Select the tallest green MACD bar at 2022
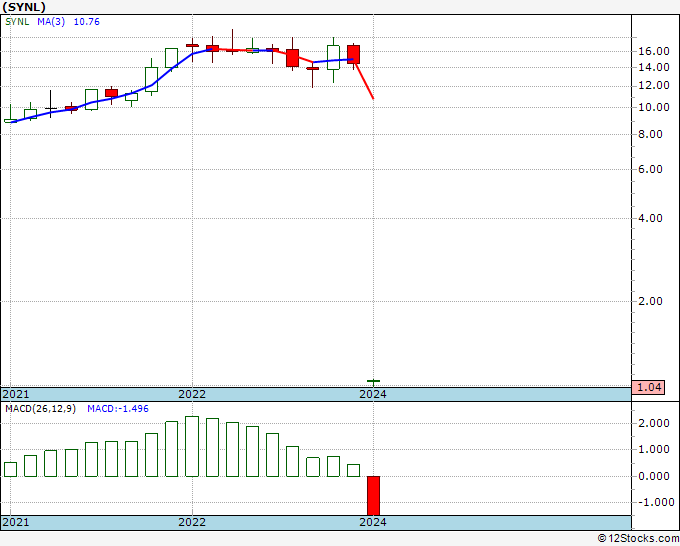This screenshot has width=680, height=546. (x=192, y=446)
